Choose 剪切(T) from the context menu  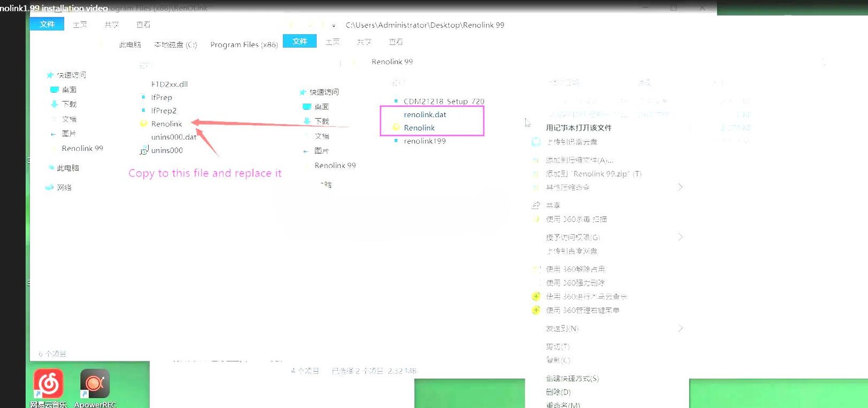tap(558, 347)
